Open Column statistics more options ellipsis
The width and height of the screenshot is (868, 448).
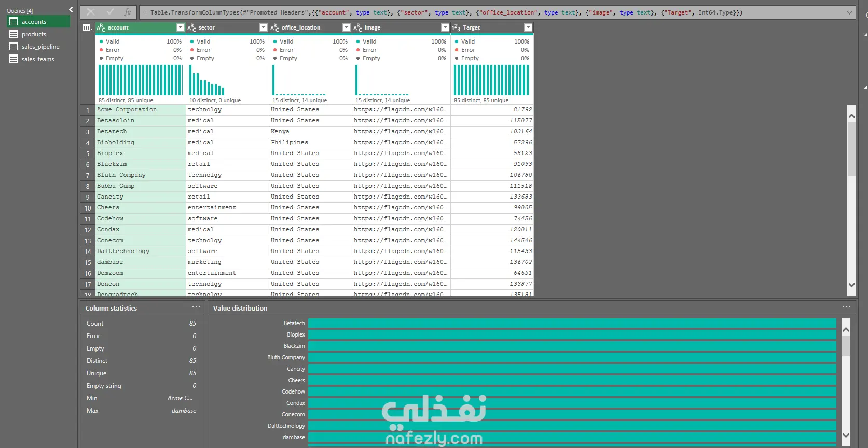click(x=196, y=307)
